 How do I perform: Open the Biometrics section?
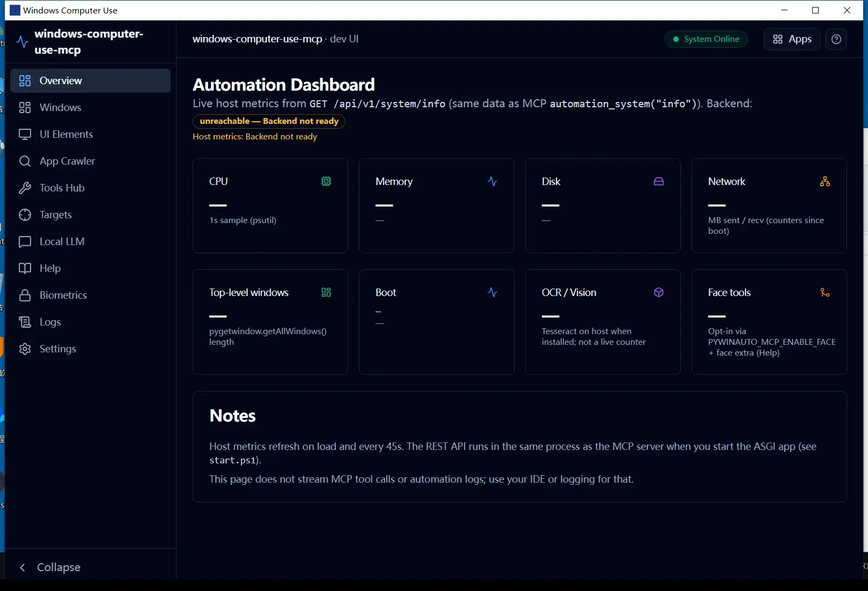click(x=90, y=295)
